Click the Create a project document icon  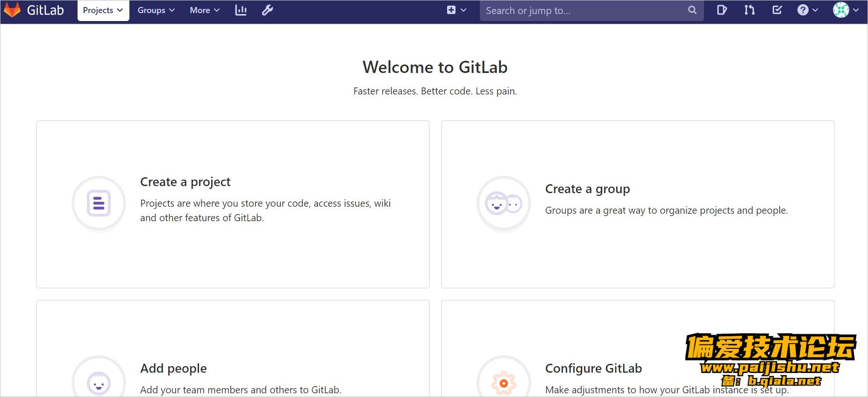99,203
